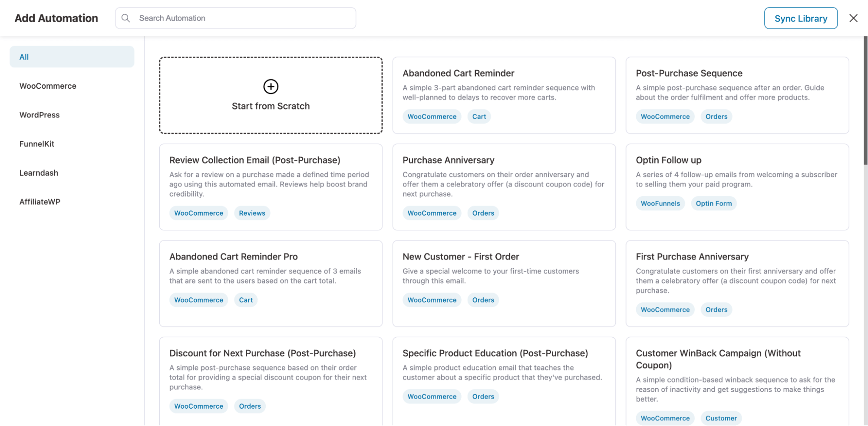Click the Abandoned Cart Reminder description text

[498, 93]
